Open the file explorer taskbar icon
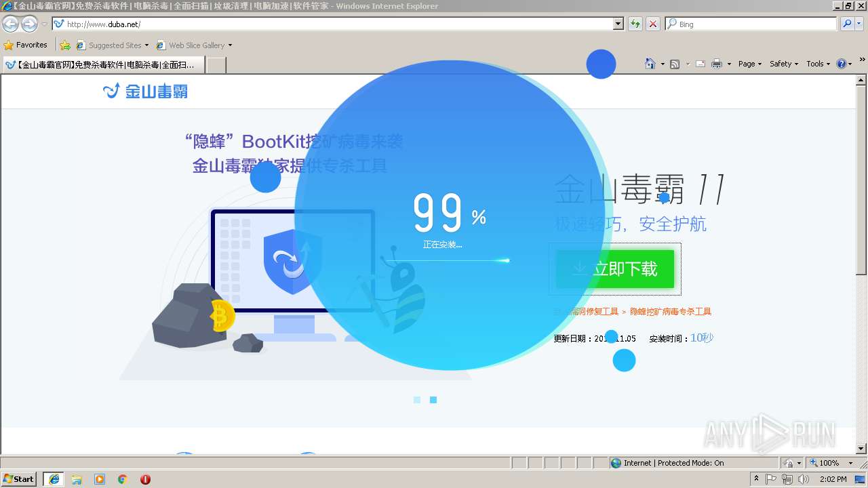Image resolution: width=868 pixels, height=488 pixels. coord(77,479)
